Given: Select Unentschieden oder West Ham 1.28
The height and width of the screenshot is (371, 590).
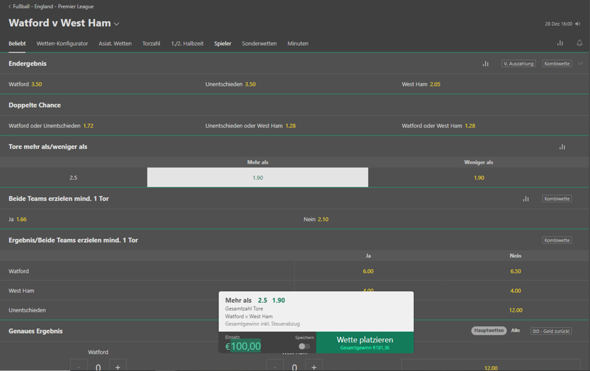Looking at the screenshot, I should [x=250, y=126].
